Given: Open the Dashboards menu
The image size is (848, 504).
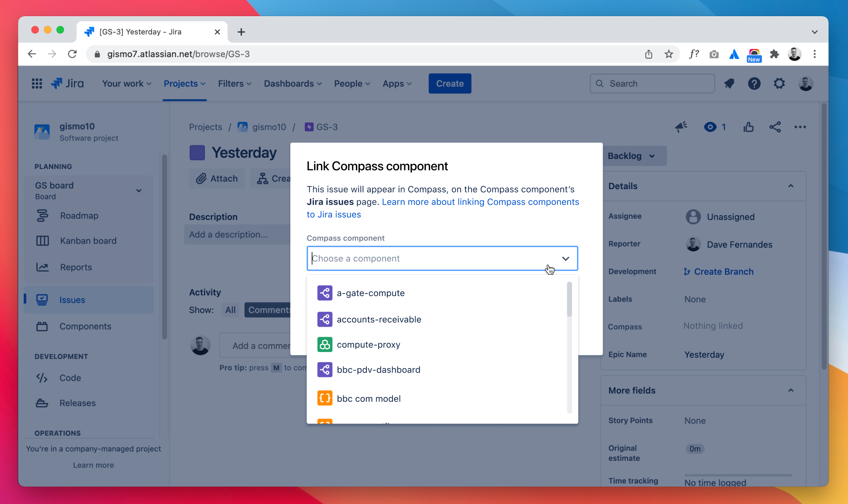Looking at the screenshot, I should [x=293, y=83].
